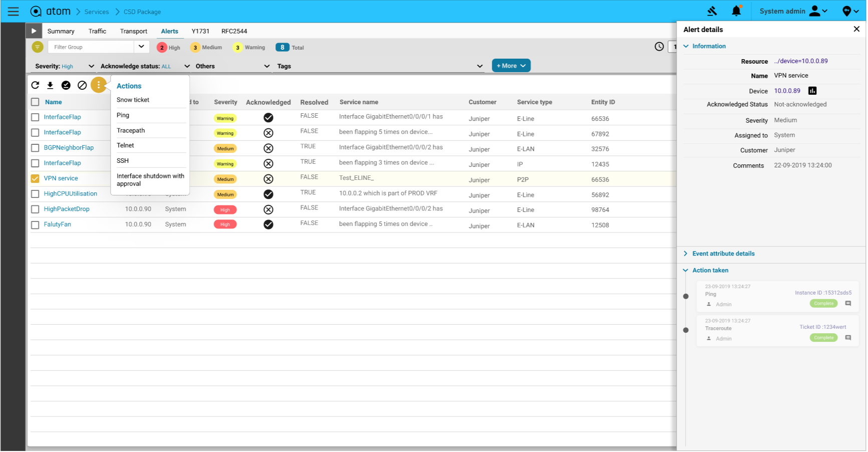Collapse the Information section
Viewport: 868px width, 452px height.
(686, 46)
